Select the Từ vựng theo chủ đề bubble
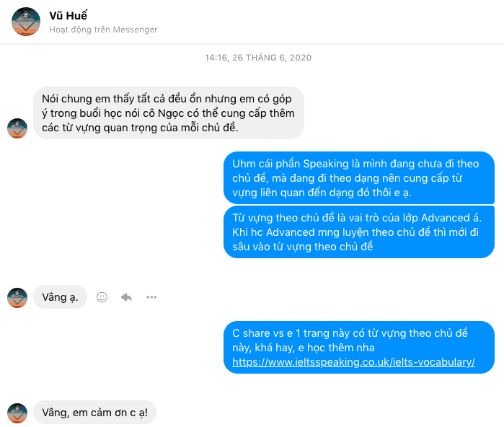 point(359,232)
